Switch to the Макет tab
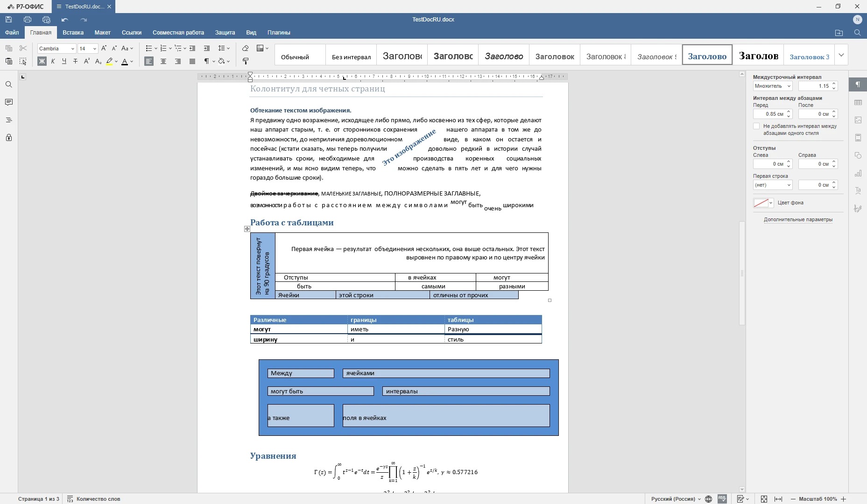This screenshot has width=867, height=504. (102, 32)
